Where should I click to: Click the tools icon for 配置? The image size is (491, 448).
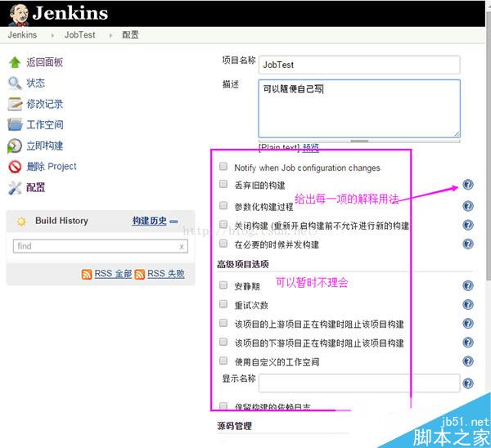pos(15,188)
